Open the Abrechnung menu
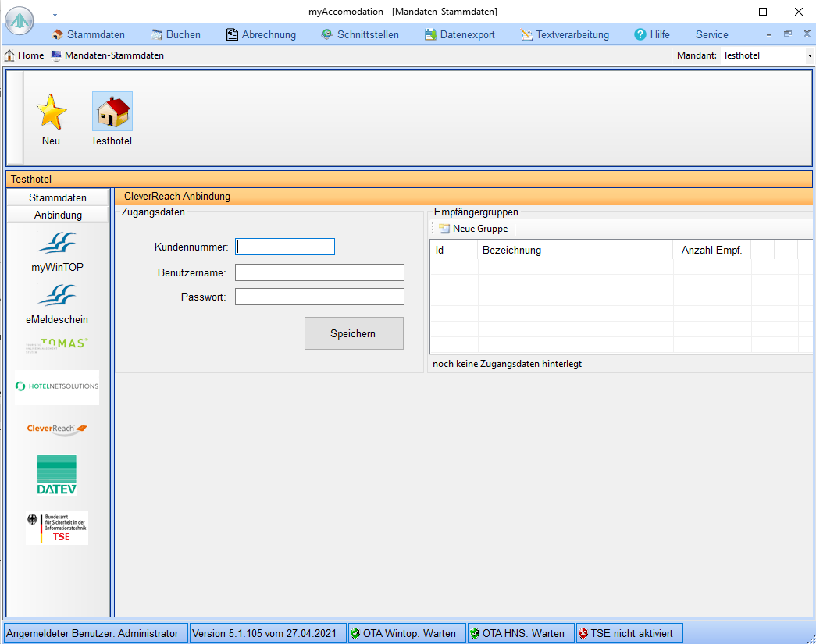Screen dimensions: 816x644 (x=261, y=34)
